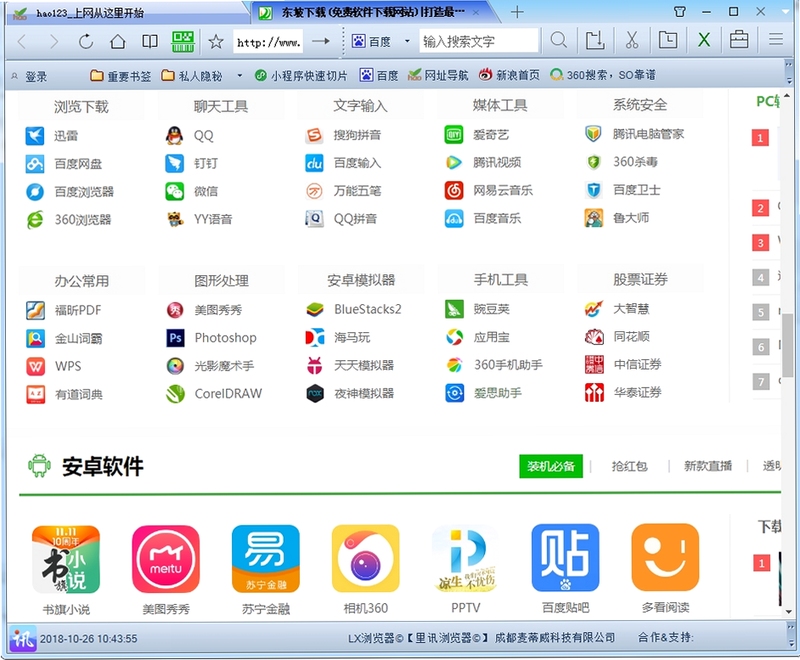Image resolution: width=800 pixels, height=660 pixels.
Task: Open the PPTV app thumbnail
Action: pyautogui.click(x=465, y=559)
